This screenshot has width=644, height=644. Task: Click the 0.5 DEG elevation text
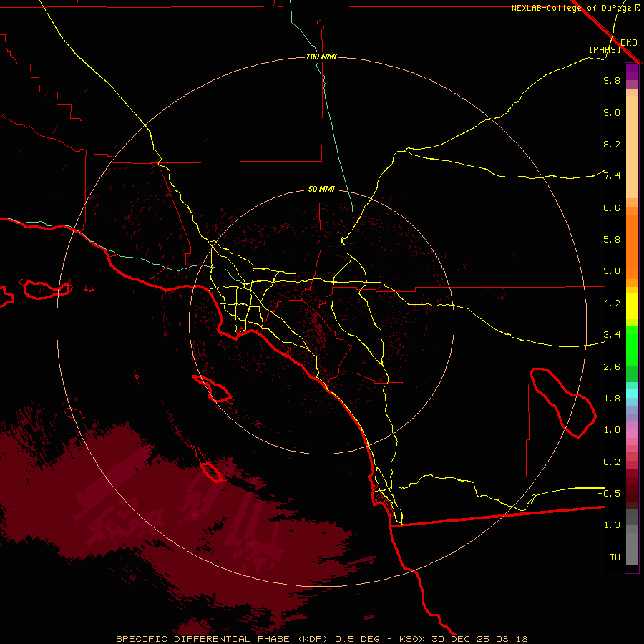coord(358,639)
